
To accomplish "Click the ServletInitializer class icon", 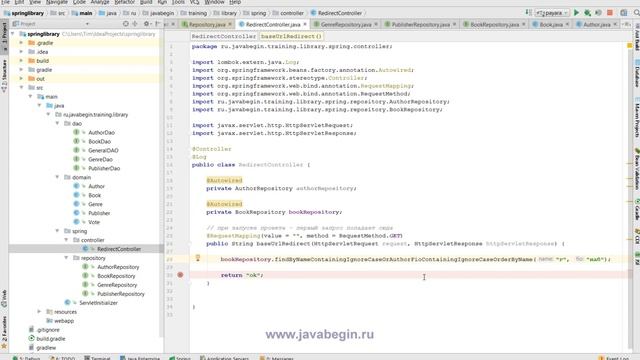I will tap(67, 302).
